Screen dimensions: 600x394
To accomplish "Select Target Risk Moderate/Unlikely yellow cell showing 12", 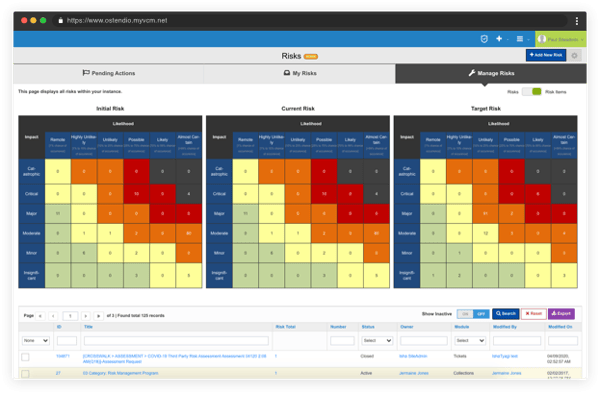I will point(485,233).
